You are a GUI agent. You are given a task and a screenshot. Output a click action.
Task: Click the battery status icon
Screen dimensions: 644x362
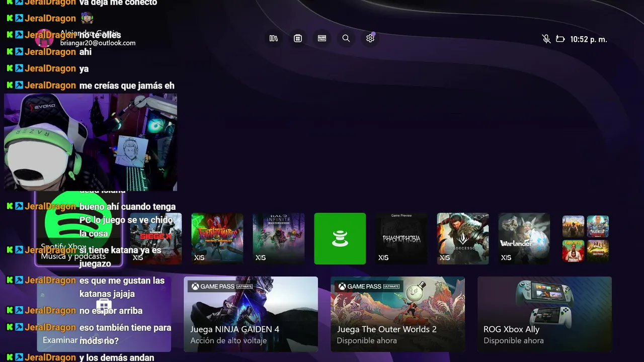coord(560,39)
